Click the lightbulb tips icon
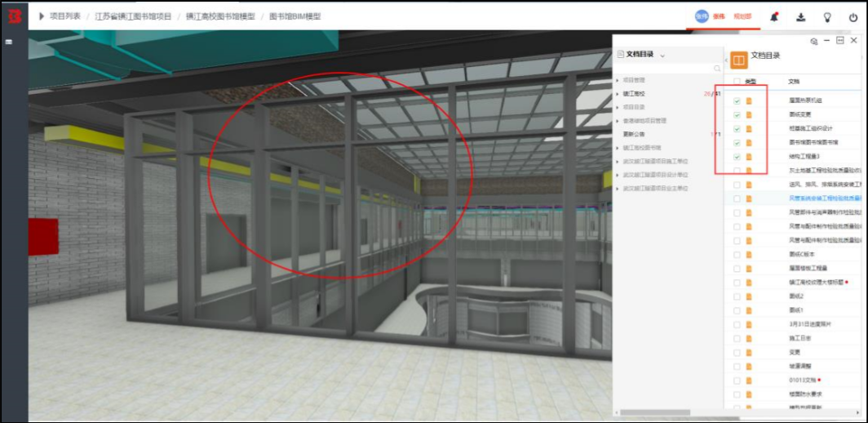The width and height of the screenshot is (868, 423). pyautogui.click(x=827, y=17)
